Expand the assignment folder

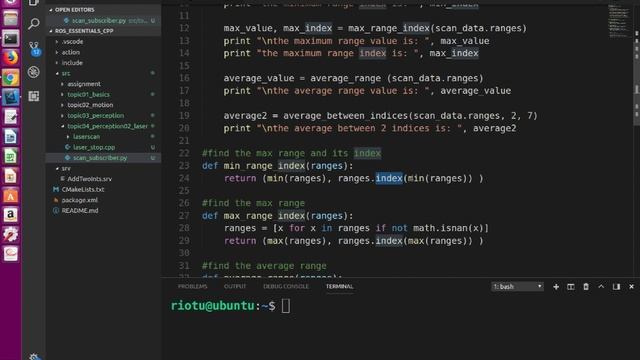[84, 84]
